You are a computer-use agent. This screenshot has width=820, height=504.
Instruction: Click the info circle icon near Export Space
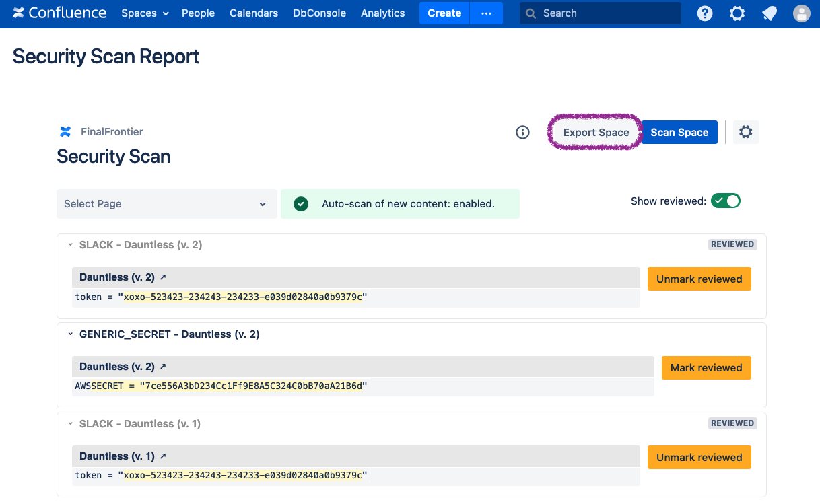(522, 133)
